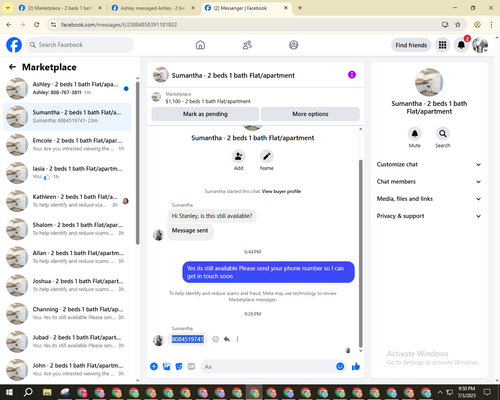This screenshot has width=500, height=400.
Task: Open the browser tab list dropdown
Action: [8, 8]
